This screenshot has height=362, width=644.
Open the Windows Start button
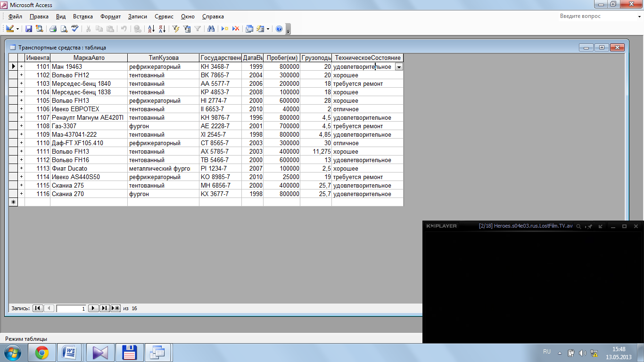(x=12, y=353)
